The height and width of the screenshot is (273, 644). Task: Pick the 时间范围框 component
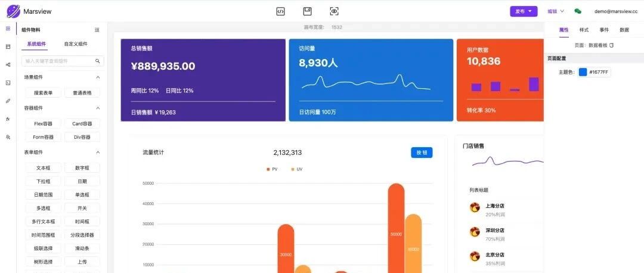(x=43, y=235)
